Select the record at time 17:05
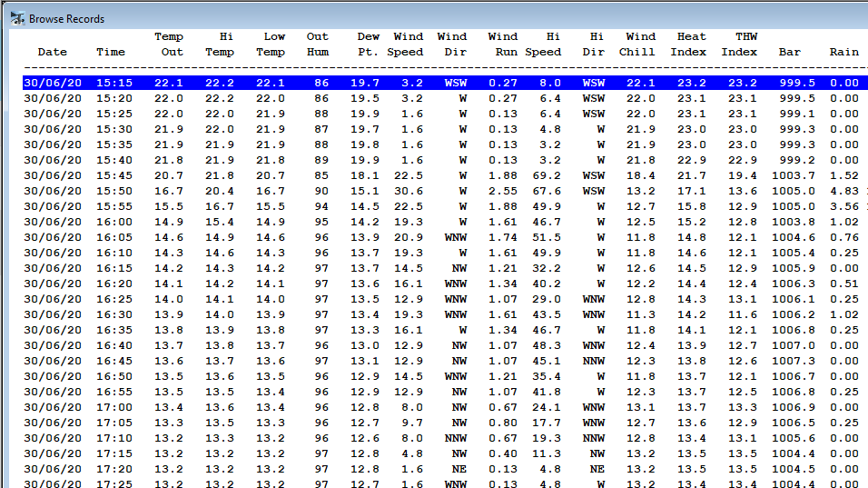 pyautogui.click(x=445, y=423)
